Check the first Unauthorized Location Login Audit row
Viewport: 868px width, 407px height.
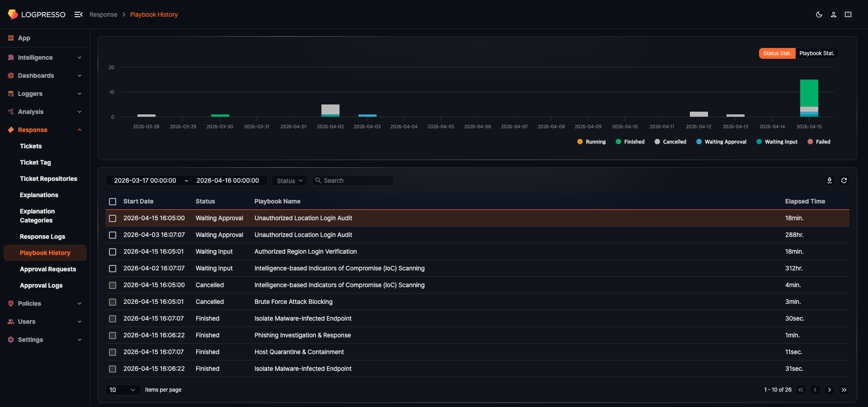point(113,218)
